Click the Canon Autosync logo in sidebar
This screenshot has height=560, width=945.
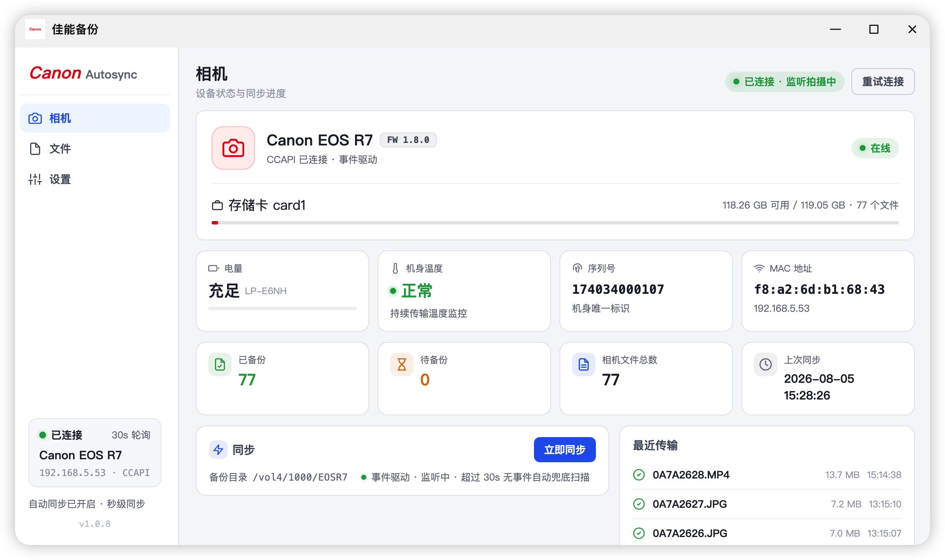click(x=83, y=73)
